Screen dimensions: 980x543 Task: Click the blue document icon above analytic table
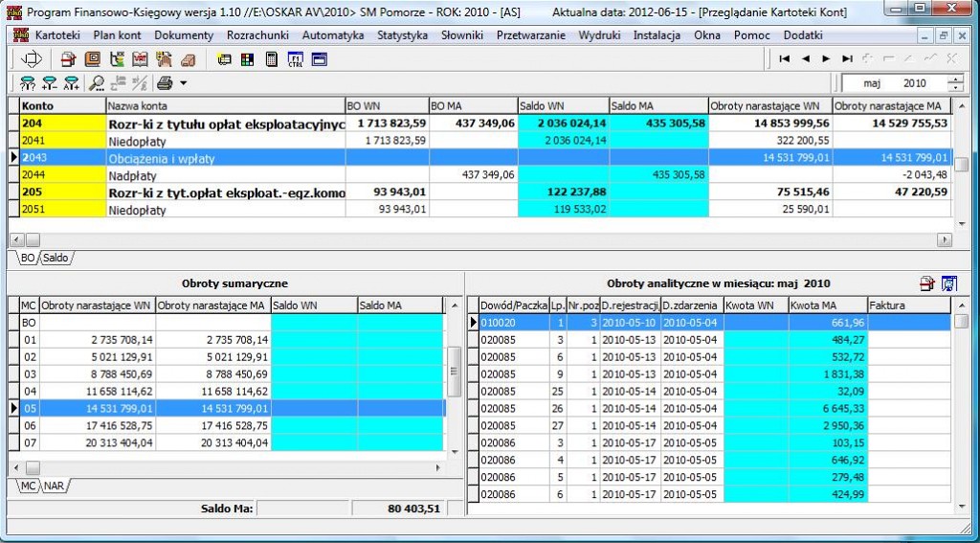[948, 283]
